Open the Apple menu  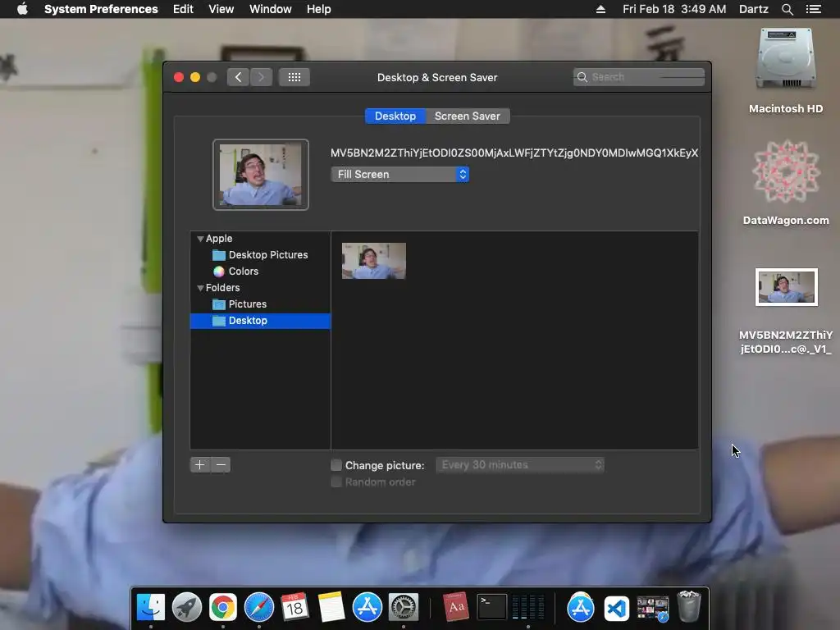(x=22, y=9)
